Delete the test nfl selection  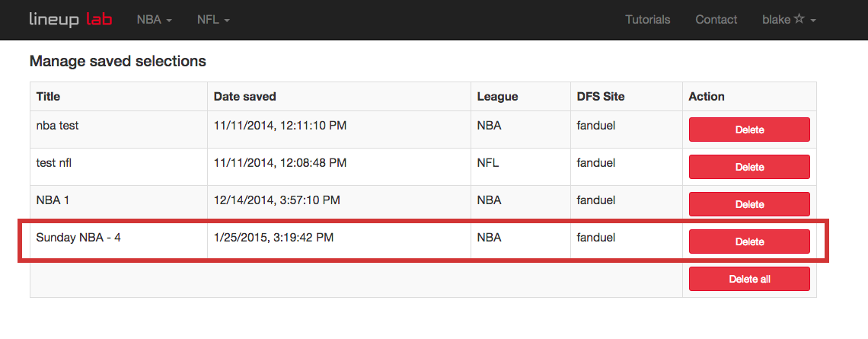click(x=749, y=167)
